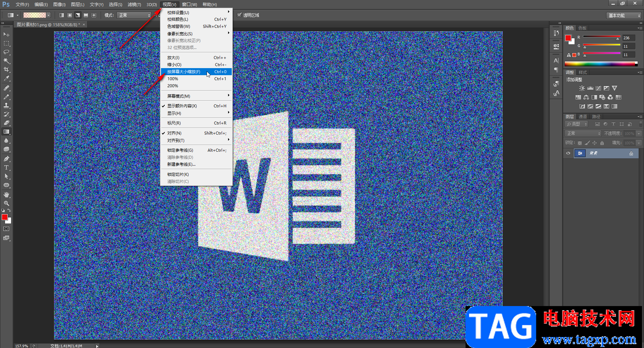Select the Hand tool
This screenshot has width=644, height=348.
pos(6,195)
